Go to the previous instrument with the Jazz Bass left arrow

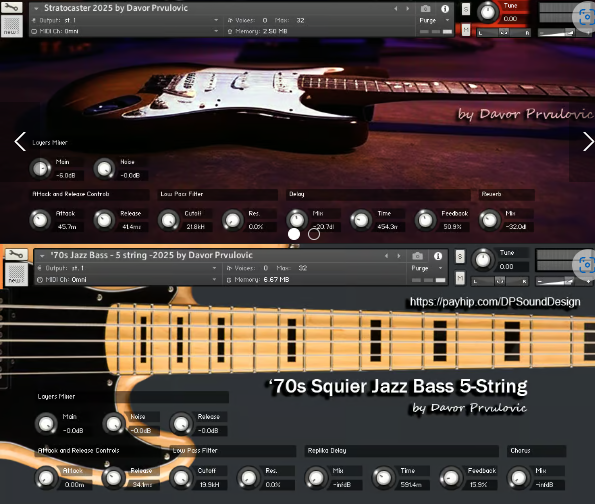pyautogui.click(x=387, y=256)
